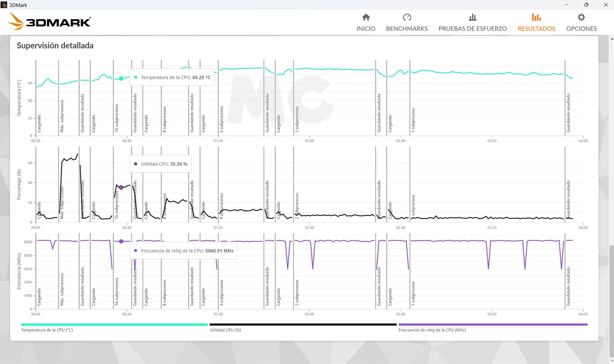Click the purple point on frequency graph
This screenshot has width=614, height=364.
pos(121,241)
